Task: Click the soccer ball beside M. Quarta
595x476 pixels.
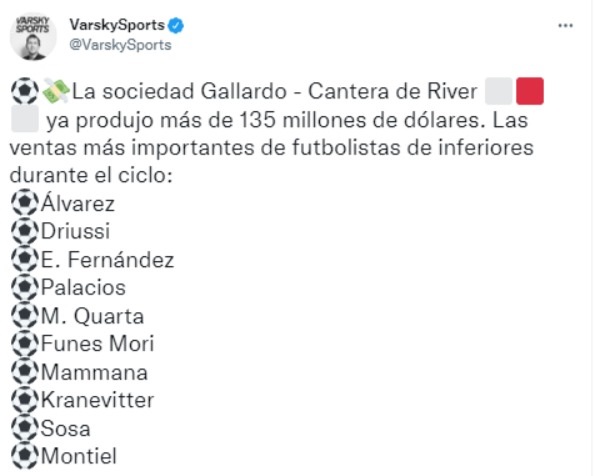Action: (25, 315)
